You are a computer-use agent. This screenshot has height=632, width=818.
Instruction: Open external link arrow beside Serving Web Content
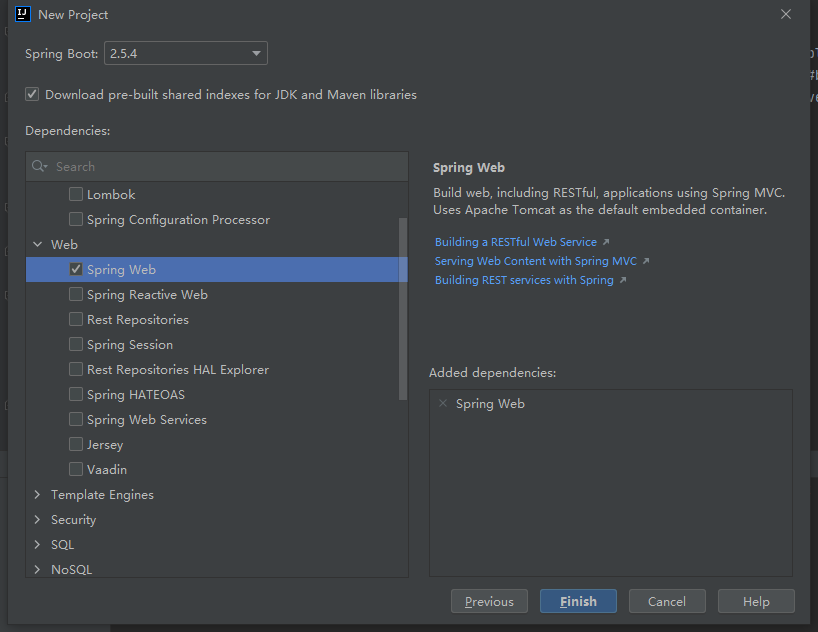coord(646,261)
